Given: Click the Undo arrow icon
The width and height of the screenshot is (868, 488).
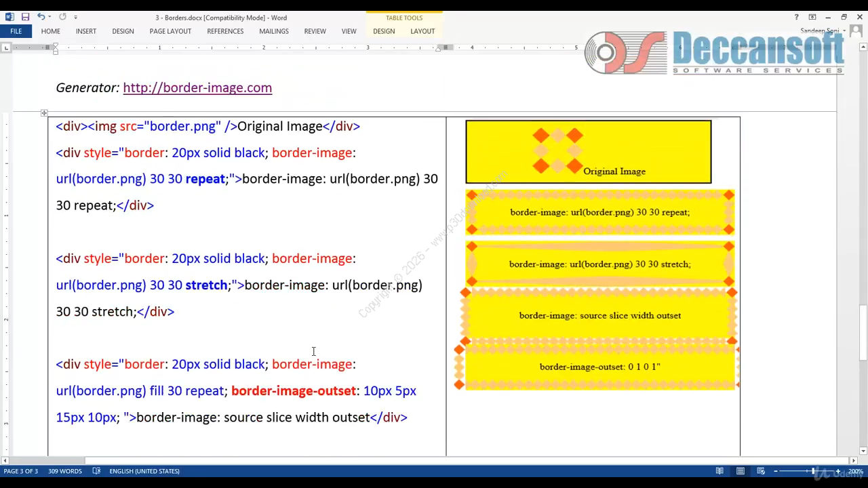Looking at the screenshot, I should [41, 17].
